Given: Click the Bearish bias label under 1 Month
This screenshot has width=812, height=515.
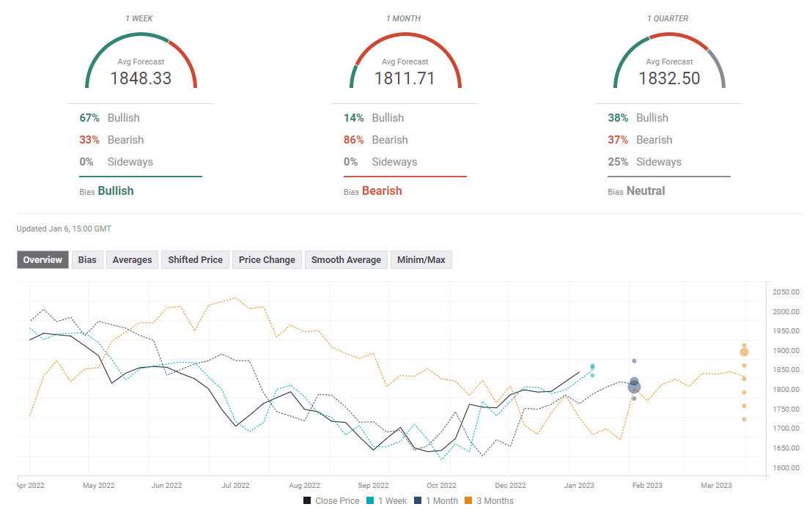Looking at the screenshot, I should [381, 190].
